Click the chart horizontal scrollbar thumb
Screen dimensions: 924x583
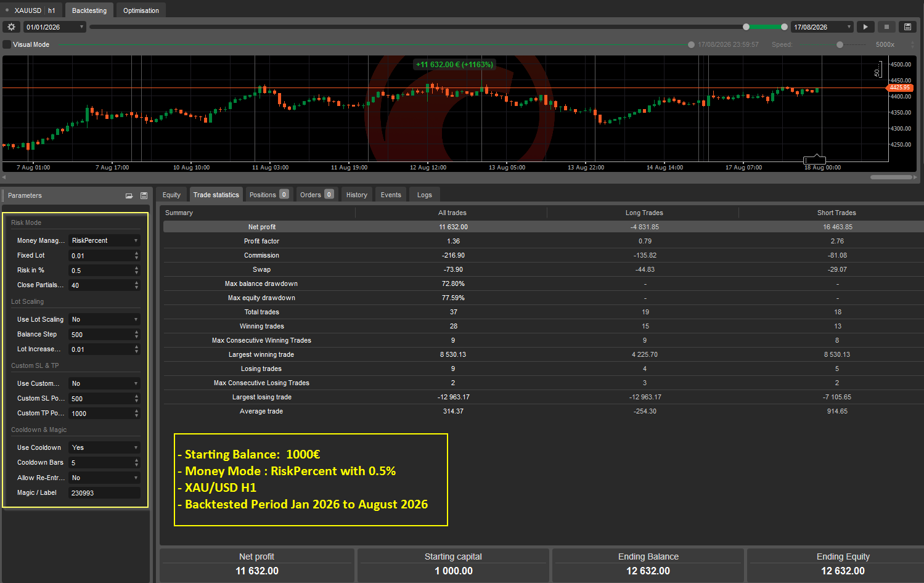click(x=891, y=177)
